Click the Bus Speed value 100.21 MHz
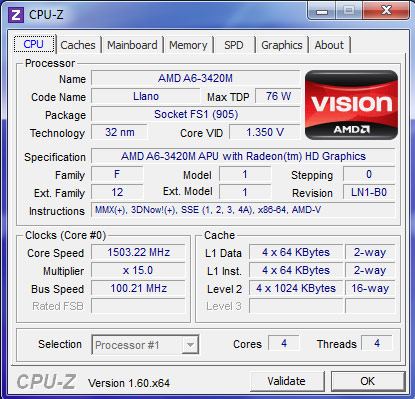The height and width of the screenshot is (399, 415). [x=138, y=288]
